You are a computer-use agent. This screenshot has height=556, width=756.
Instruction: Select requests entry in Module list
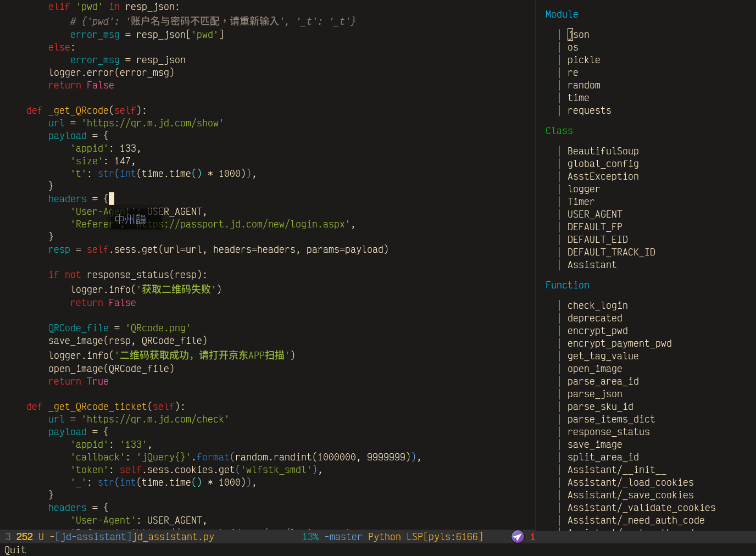tap(589, 110)
